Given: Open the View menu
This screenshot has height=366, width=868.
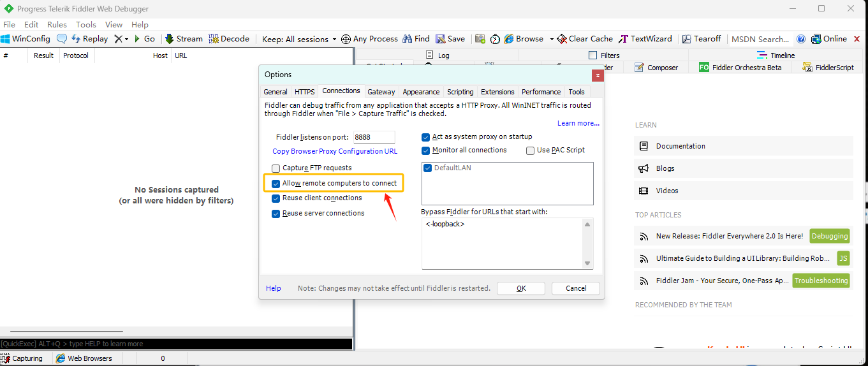Looking at the screenshot, I should click(x=114, y=25).
